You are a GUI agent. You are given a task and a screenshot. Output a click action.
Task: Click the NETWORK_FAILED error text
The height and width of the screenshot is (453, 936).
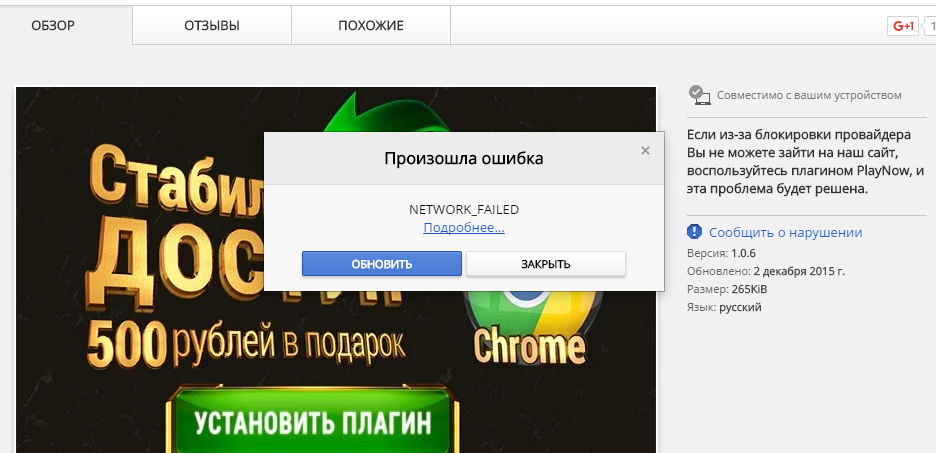point(464,209)
